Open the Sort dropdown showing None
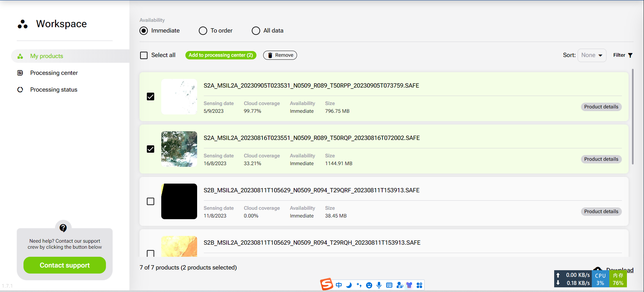The width and height of the screenshot is (644, 292). click(592, 55)
